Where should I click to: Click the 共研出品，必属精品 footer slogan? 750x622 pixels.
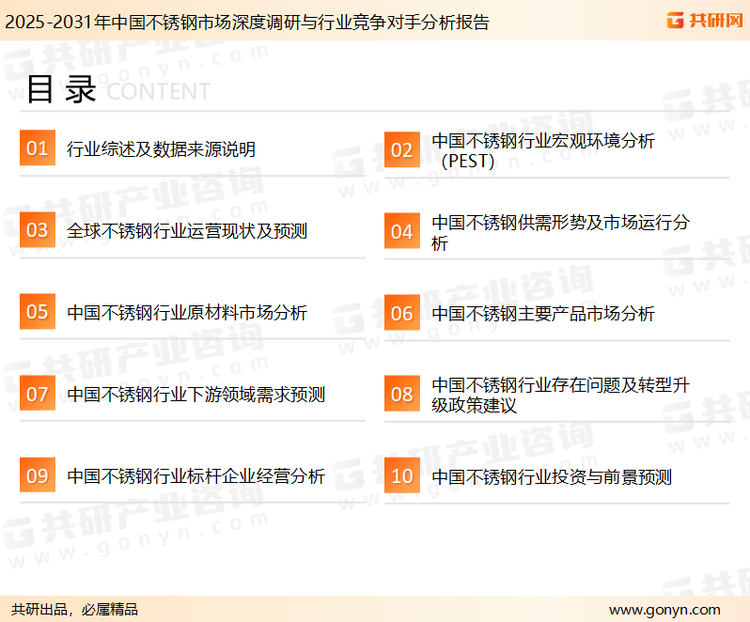[74, 610]
